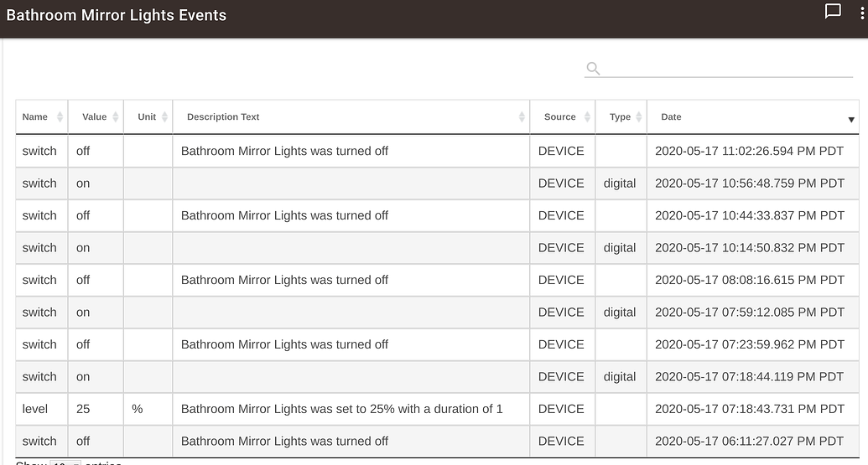Click the 10:56:48.759 PM date cell
868x465 pixels.
click(749, 183)
